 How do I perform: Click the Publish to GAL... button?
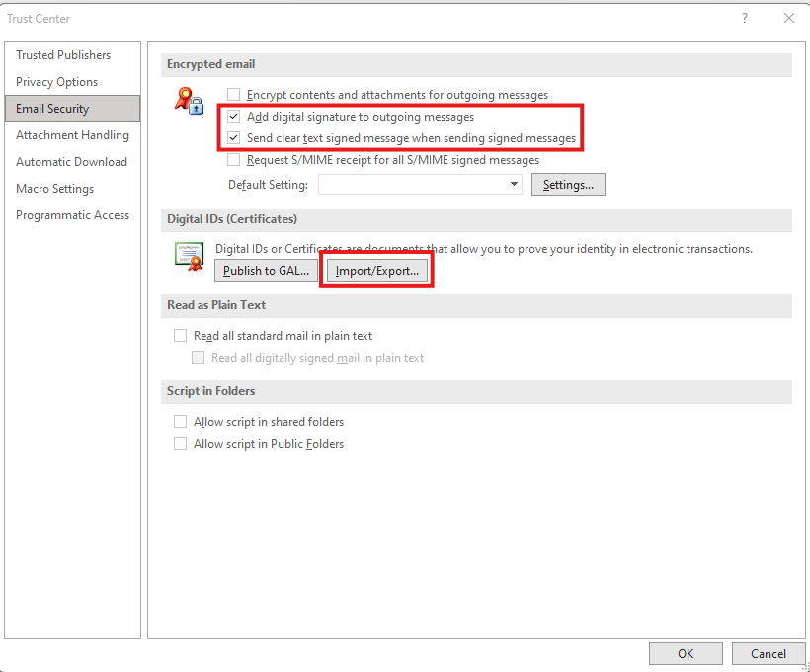[x=266, y=270]
